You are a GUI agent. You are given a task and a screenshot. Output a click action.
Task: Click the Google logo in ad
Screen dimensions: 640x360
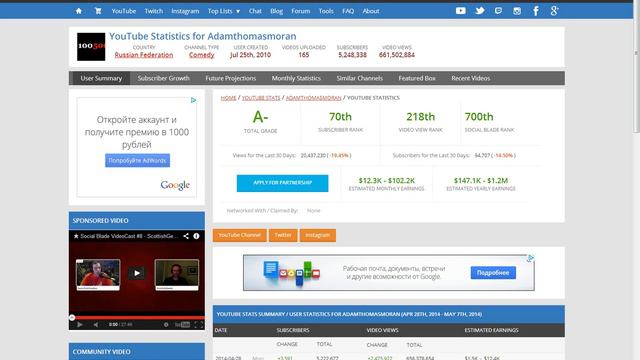click(x=175, y=185)
